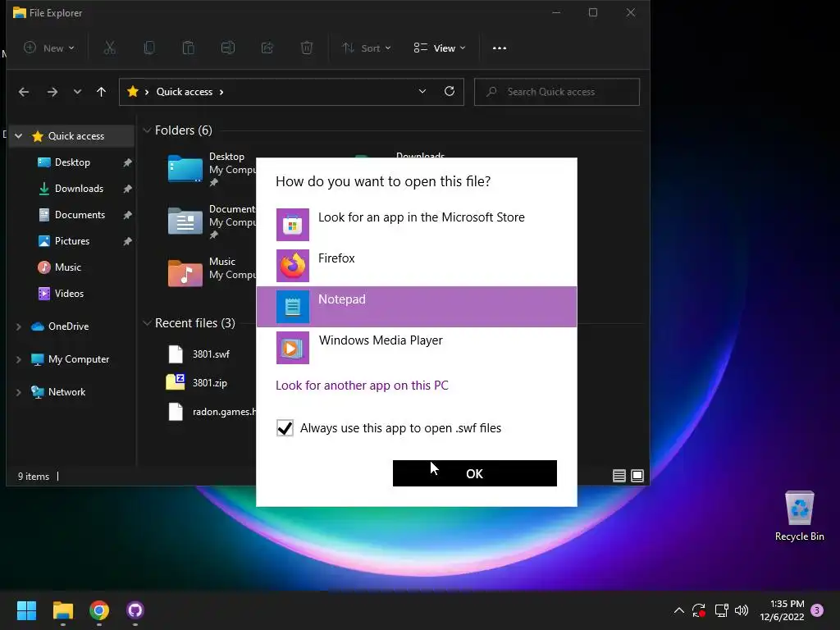Select Downloads in the navigation pane

[79, 189]
